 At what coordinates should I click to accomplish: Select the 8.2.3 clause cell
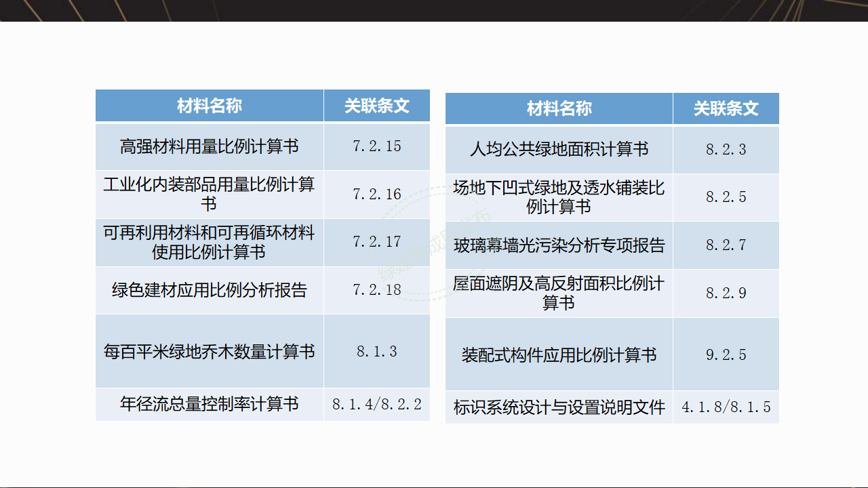pyautogui.click(x=726, y=149)
